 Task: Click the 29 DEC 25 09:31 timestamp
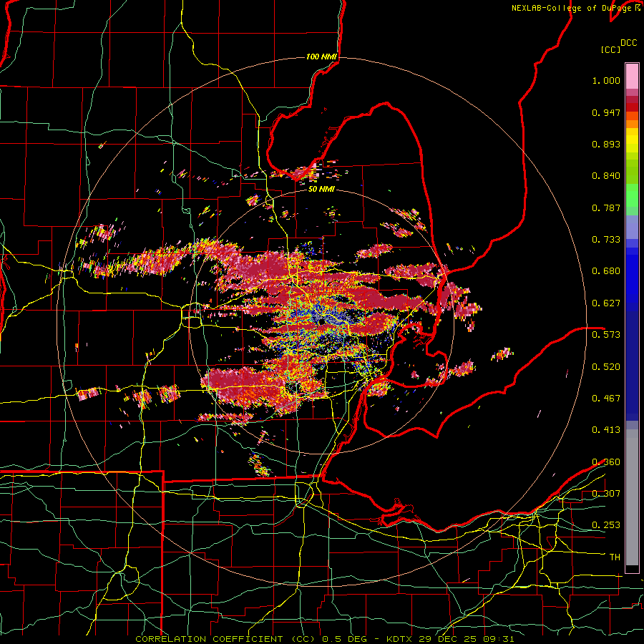(467, 639)
